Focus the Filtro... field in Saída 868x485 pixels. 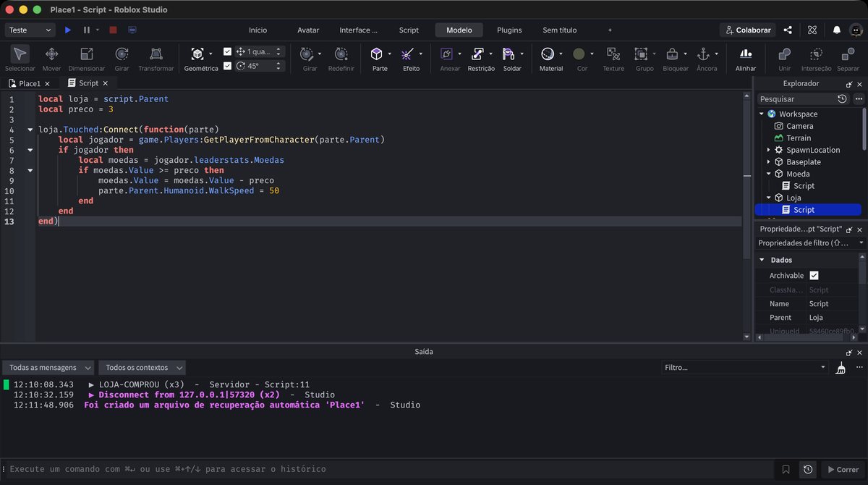[x=744, y=368]
